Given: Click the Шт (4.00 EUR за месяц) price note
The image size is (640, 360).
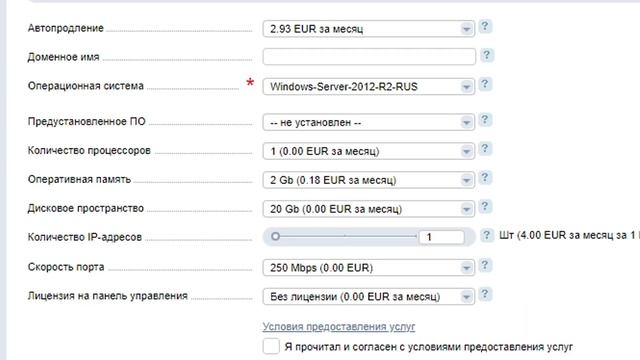Looking at the screenshot, I should [569, 236].
